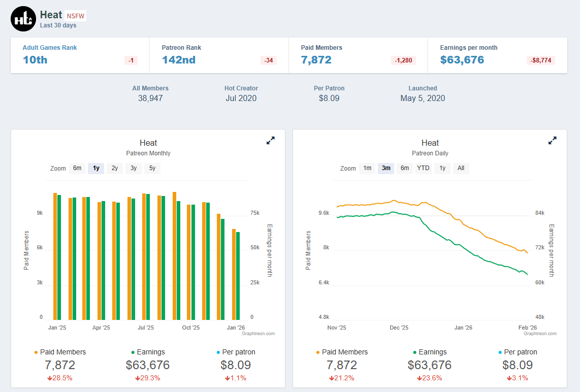Screen dimensions: 580x392
Task: Click the Heat creator logo avatar
Action: point(23,19)
